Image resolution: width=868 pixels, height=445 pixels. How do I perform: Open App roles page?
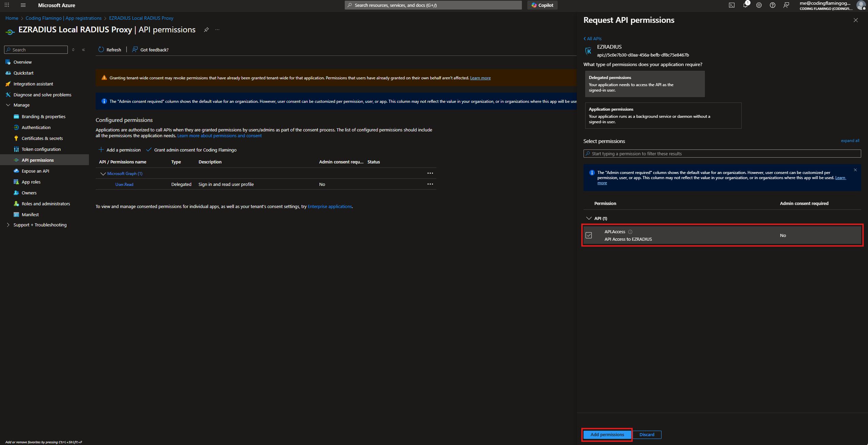pyautogui.click(x=31, y=182)
